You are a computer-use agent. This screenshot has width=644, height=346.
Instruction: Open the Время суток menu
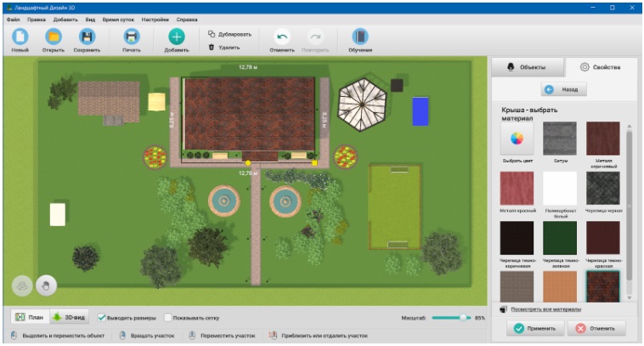116,19
